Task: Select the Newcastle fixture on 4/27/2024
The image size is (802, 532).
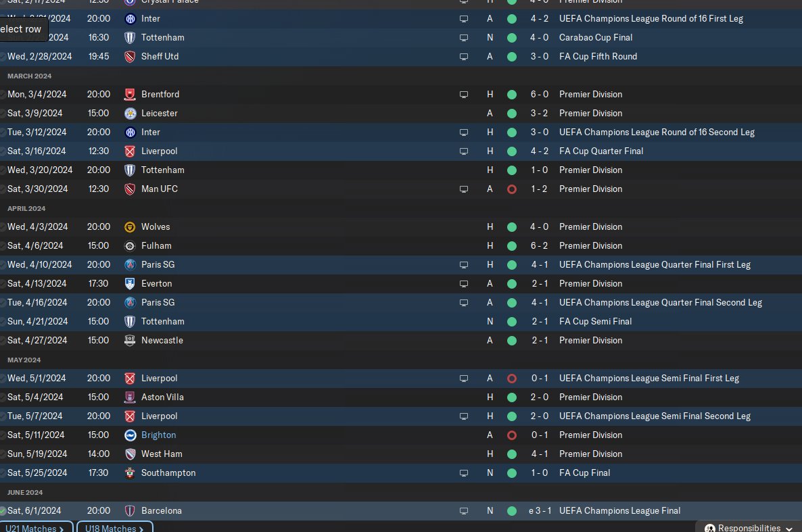Action: [x=162, y=340]
